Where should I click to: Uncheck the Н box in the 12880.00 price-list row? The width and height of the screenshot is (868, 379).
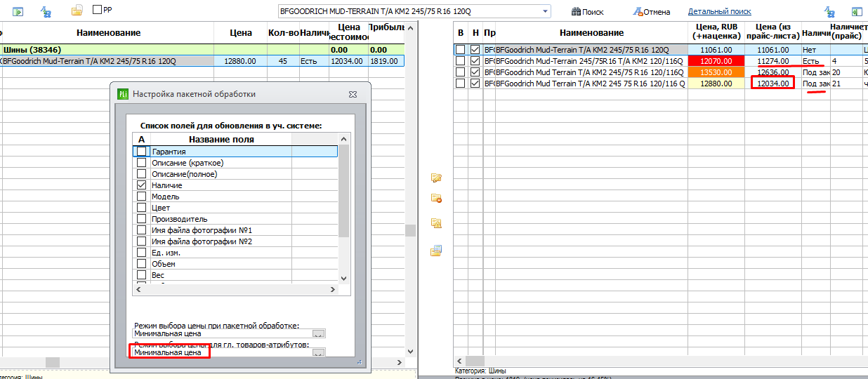coord(475,84)
